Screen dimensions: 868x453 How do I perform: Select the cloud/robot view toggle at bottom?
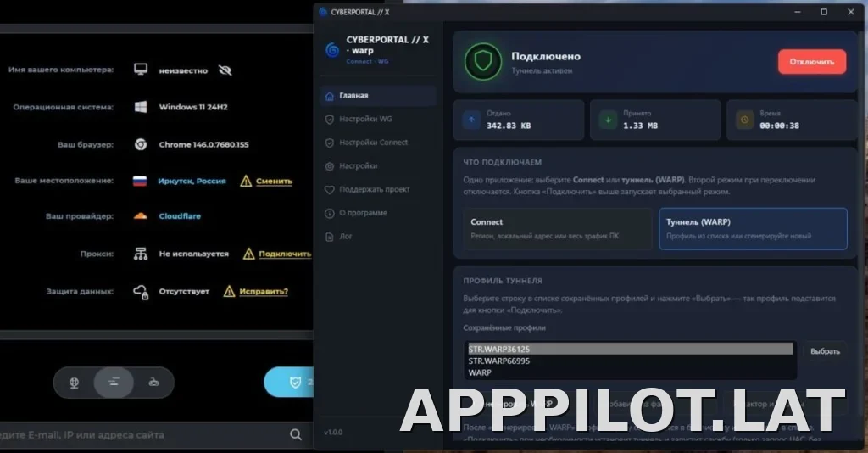(154, 382)
